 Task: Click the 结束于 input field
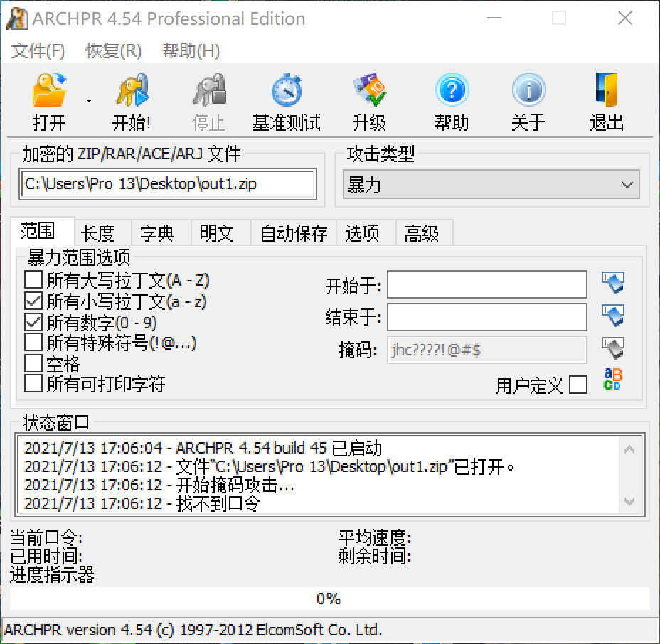[x=487, y=317]
